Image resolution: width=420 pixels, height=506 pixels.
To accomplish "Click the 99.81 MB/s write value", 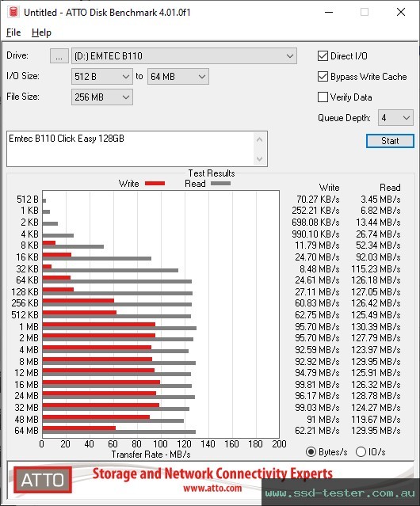I will (317, 384).
